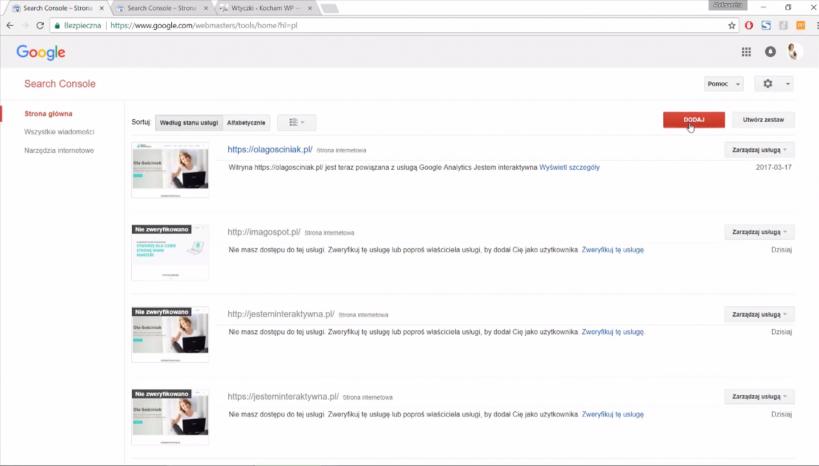Image resolution: width=819 pixels, height=466 pixels.
Task: Click the secure padlock icon in address bar
Action: point(57,25)
